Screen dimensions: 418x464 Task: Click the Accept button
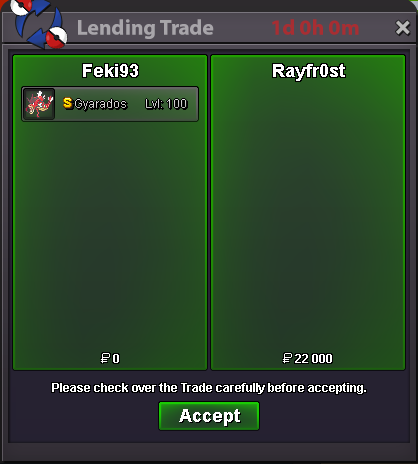point(209,416)
